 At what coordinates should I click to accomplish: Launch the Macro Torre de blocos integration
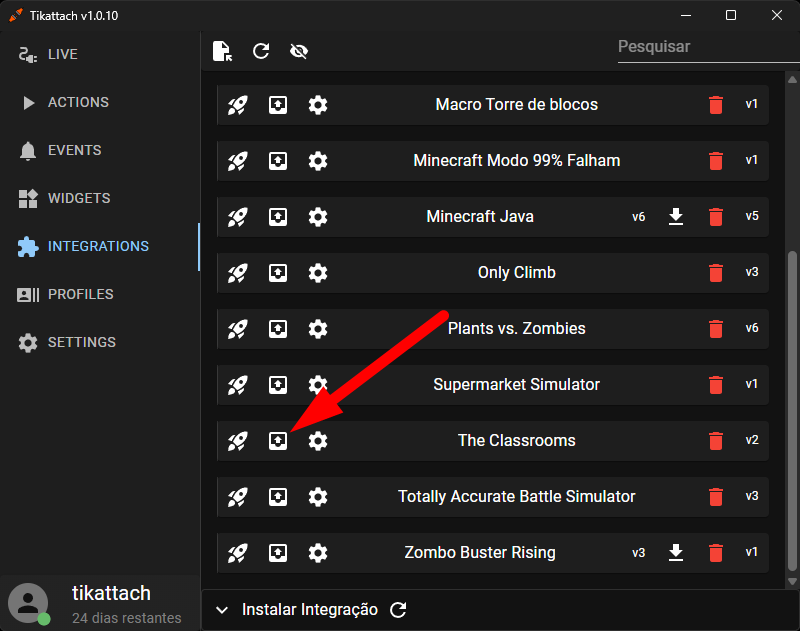coord(237,105)
